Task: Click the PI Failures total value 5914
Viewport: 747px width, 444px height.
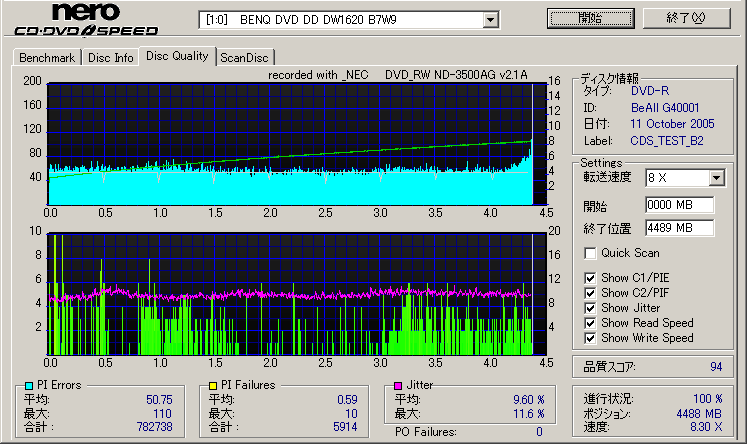Action: click(345, 426)
